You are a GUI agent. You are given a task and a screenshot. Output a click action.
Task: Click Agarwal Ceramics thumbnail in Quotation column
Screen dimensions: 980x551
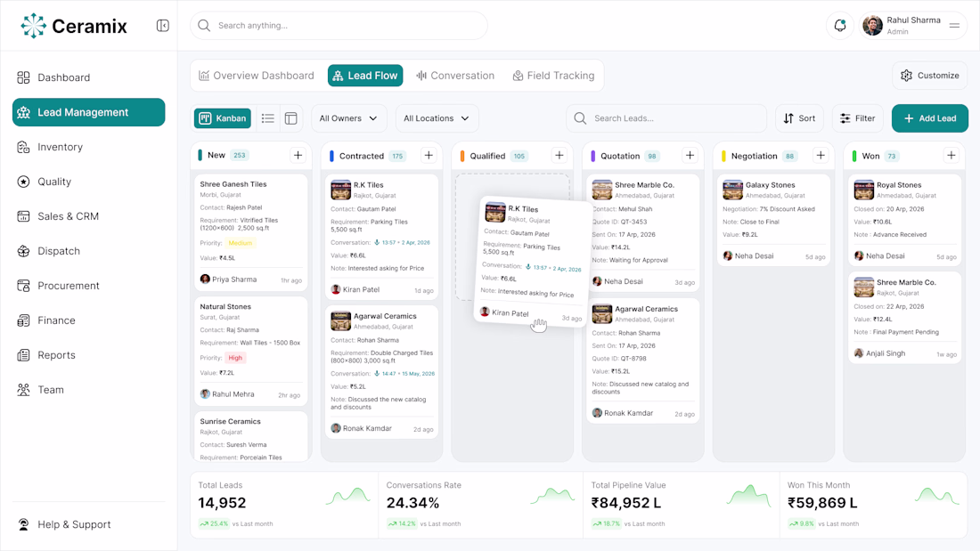coord(602,313)
